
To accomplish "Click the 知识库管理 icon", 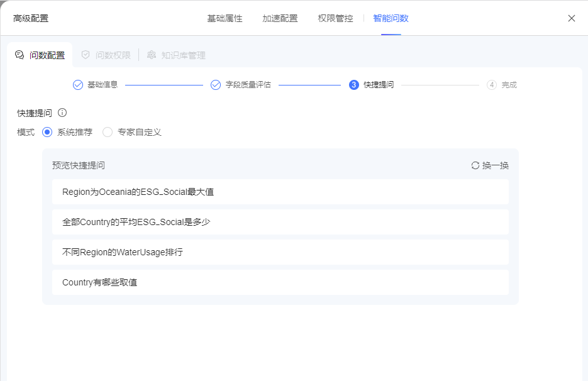I will coord(152,55).
